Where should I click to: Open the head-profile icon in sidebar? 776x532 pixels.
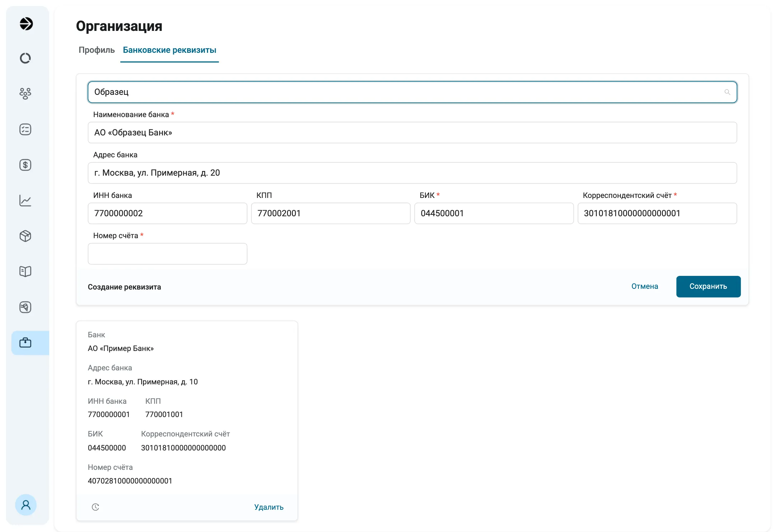coord(25,307)
